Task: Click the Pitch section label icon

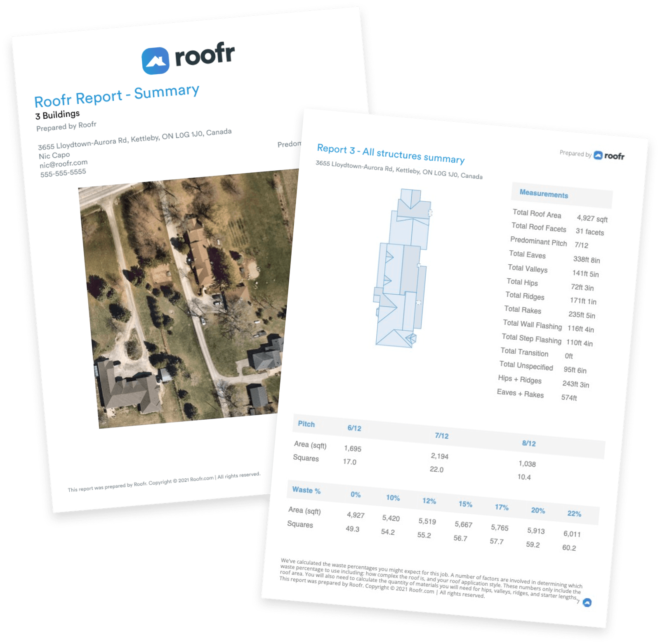Action: click(x=305, y=424)
